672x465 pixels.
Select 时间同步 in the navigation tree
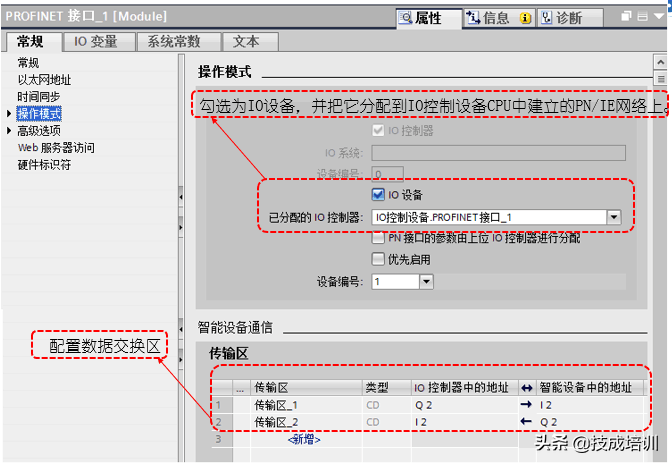click(x=39, y=97)
